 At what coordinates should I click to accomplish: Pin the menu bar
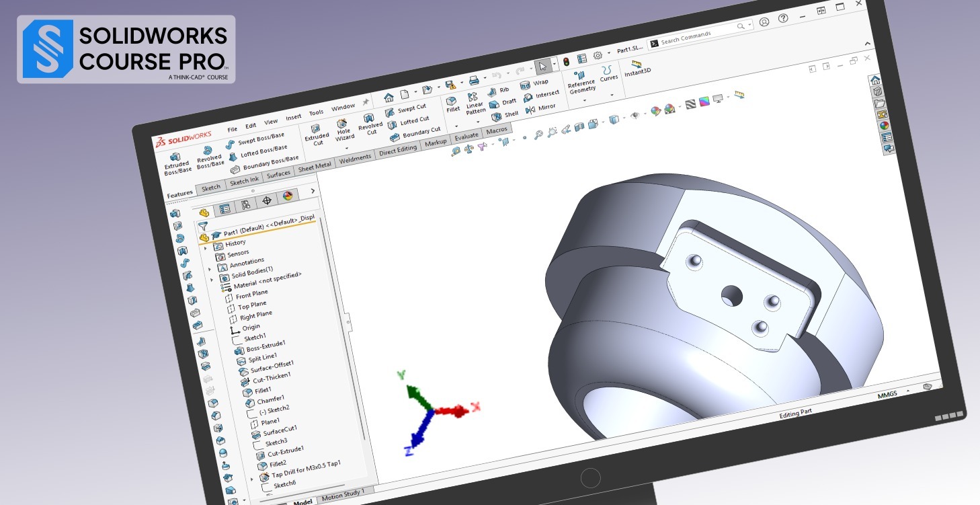(366, 102)
